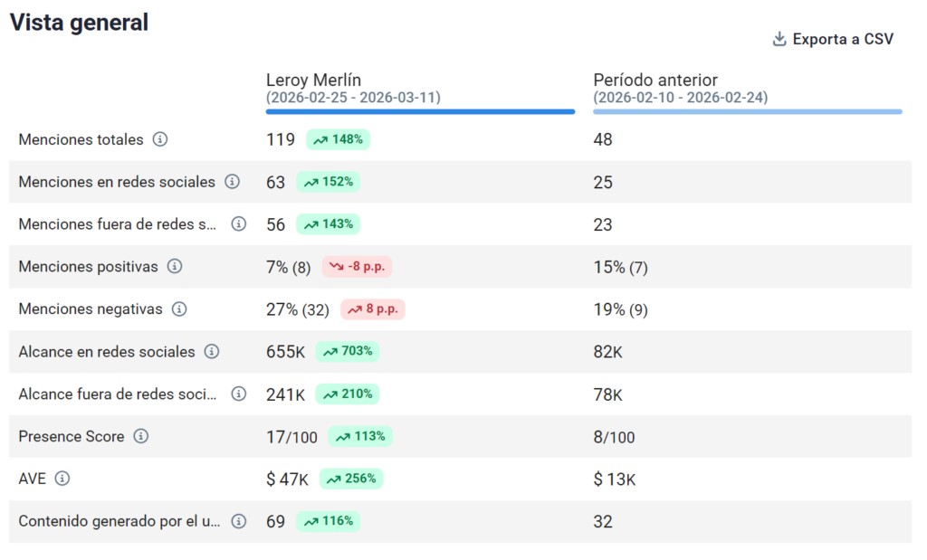Click info icon for Alcance fuera de redes sociales
Image resolution: width=927 pixels, height=560 pixels.
click(x=239, y=394)
